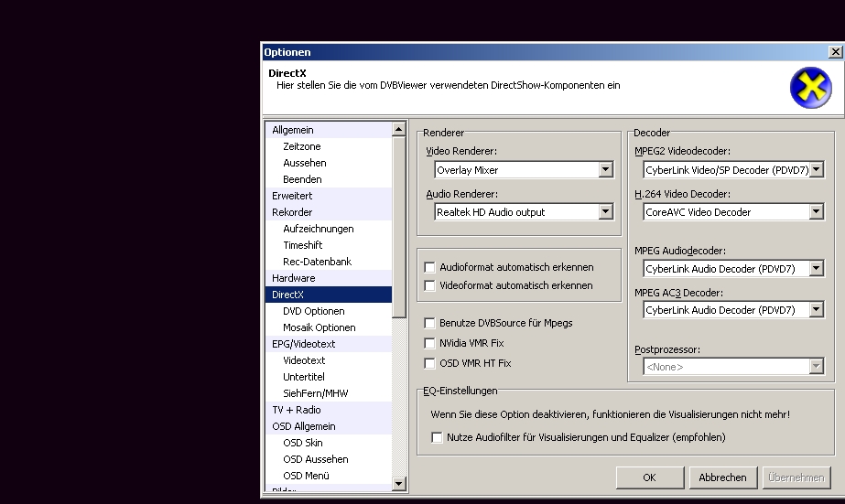This screenshot has width=845, height=504.
Task: Expand the Audio Renderer dropdown
Action: [605, 211]
